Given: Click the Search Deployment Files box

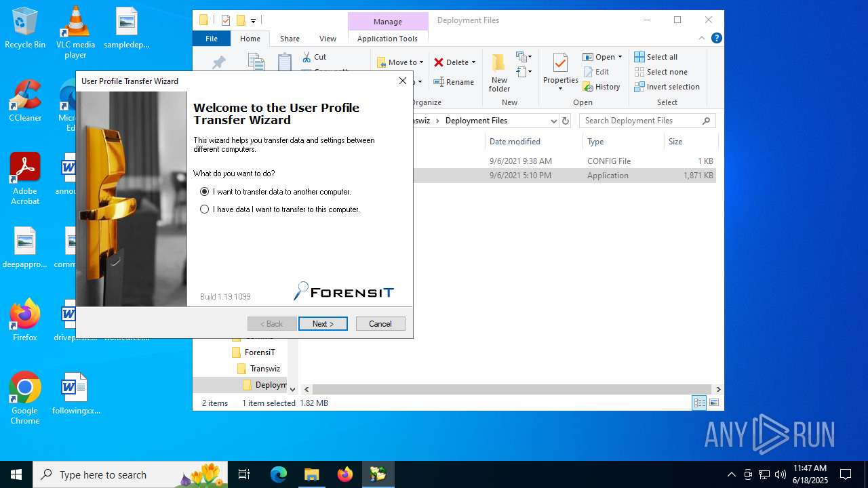Looking at the screenshot, I should (x=648, y=121).
